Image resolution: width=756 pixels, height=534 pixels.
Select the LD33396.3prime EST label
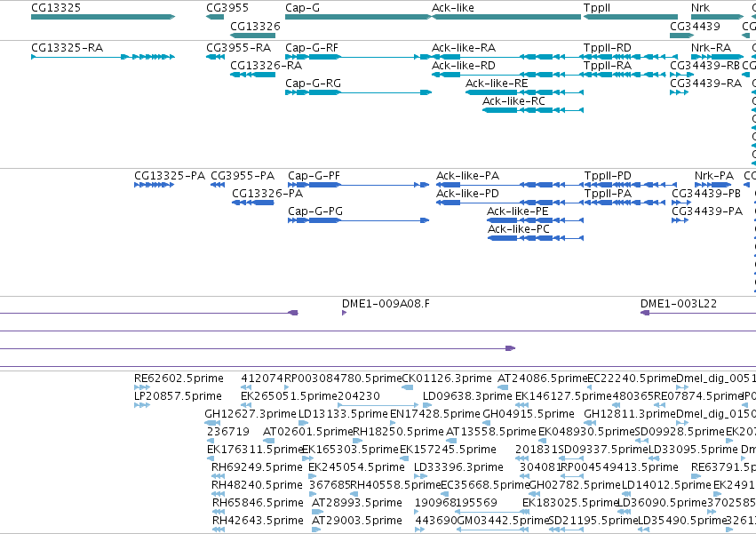click(458, 467)
